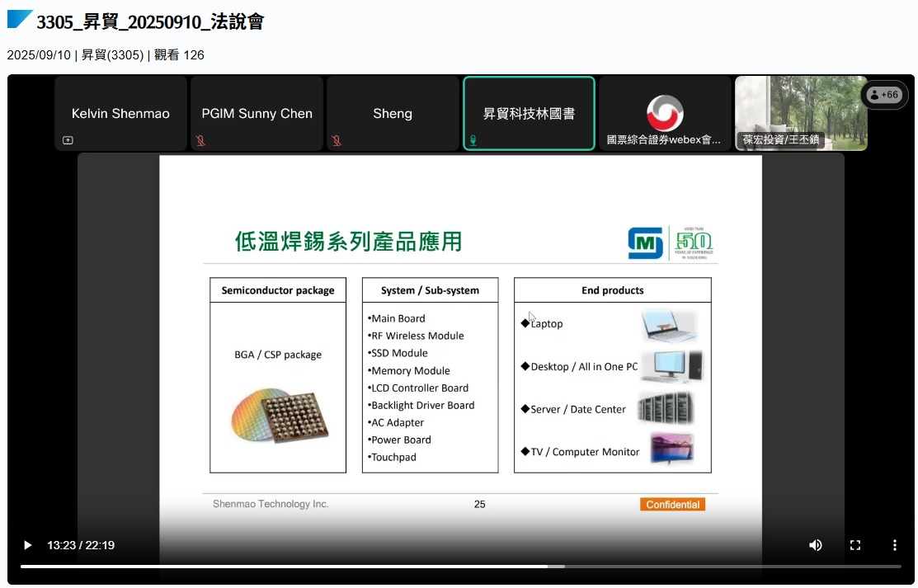Click the TV monitor picture
Image resolution: width=918 pixels, height=588 pixels.
coord(672,449)
